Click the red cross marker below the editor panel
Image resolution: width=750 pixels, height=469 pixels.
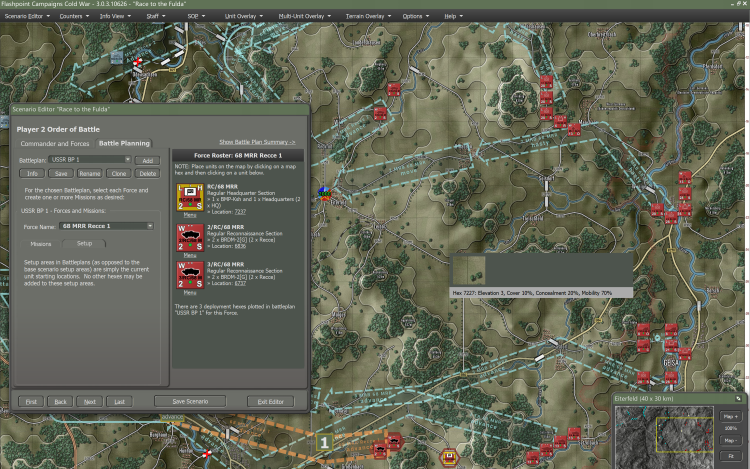pyautogui.click(x=207, y=453)
